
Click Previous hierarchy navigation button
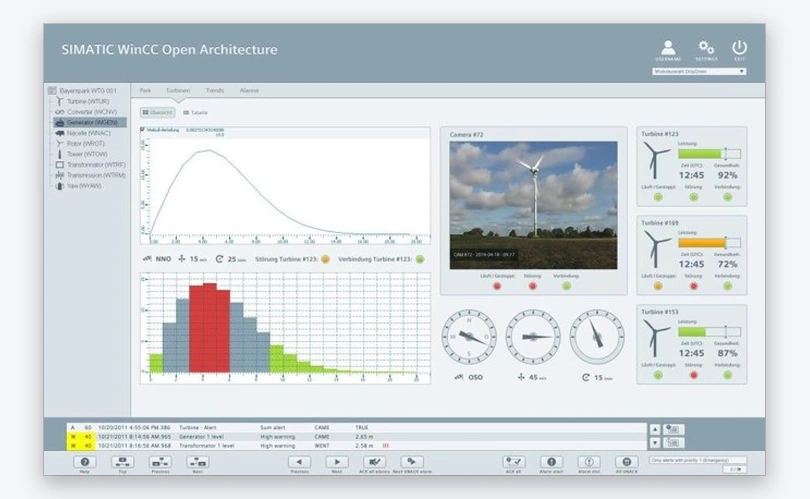160,462
